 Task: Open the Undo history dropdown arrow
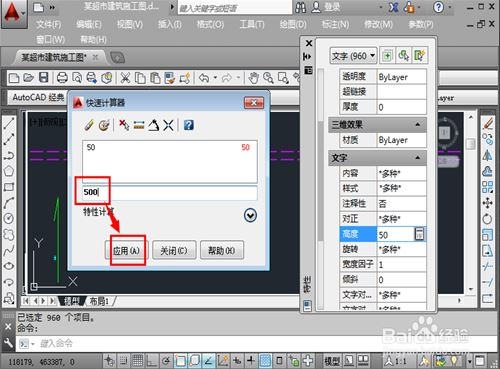pyautogui.click(x=215, y=78)
